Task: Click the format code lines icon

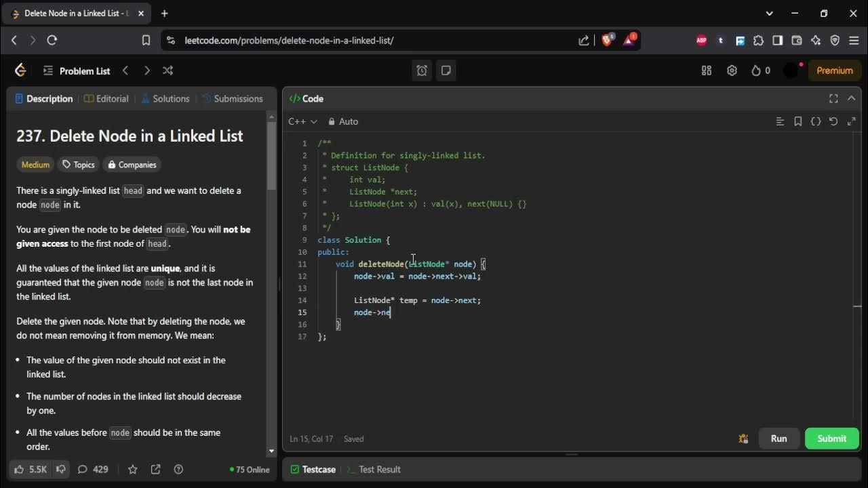Action: coord(780,121)
